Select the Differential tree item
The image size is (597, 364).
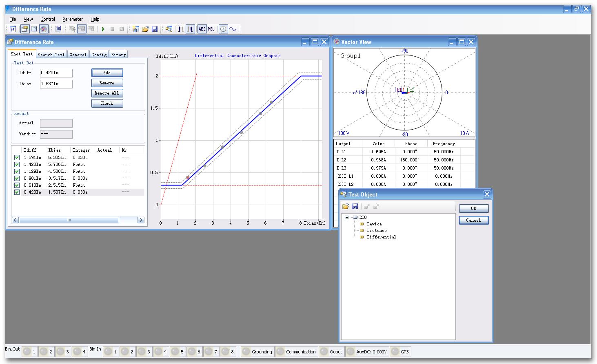coord(381,237)
